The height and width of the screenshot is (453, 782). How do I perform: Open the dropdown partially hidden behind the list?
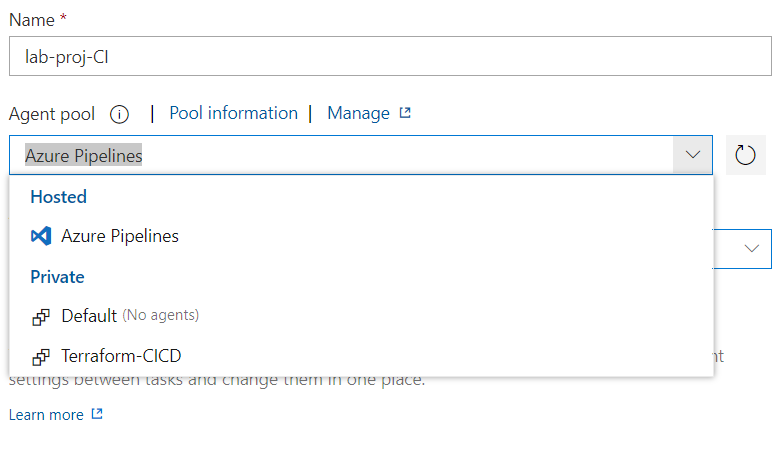pos(752,248)
